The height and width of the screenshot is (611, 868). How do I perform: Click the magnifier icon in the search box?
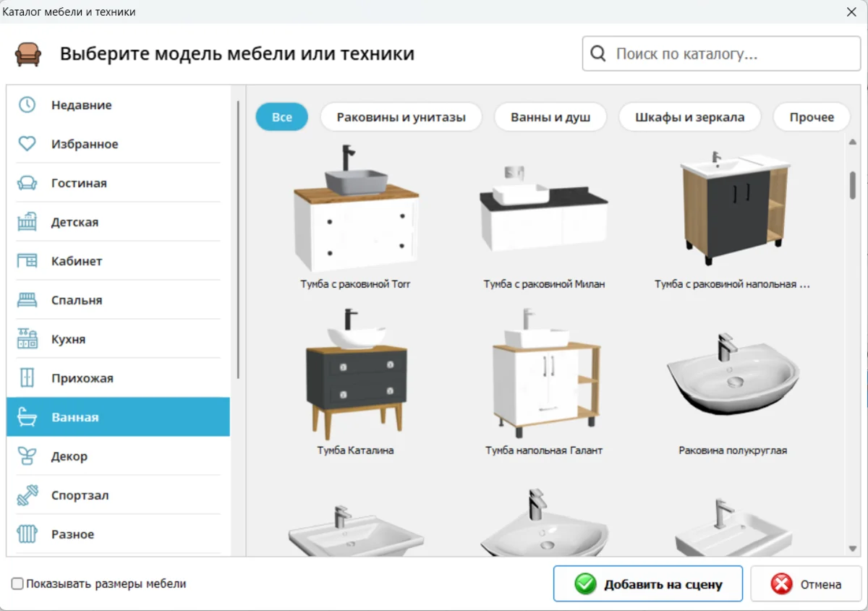click(x=598, y=54)
